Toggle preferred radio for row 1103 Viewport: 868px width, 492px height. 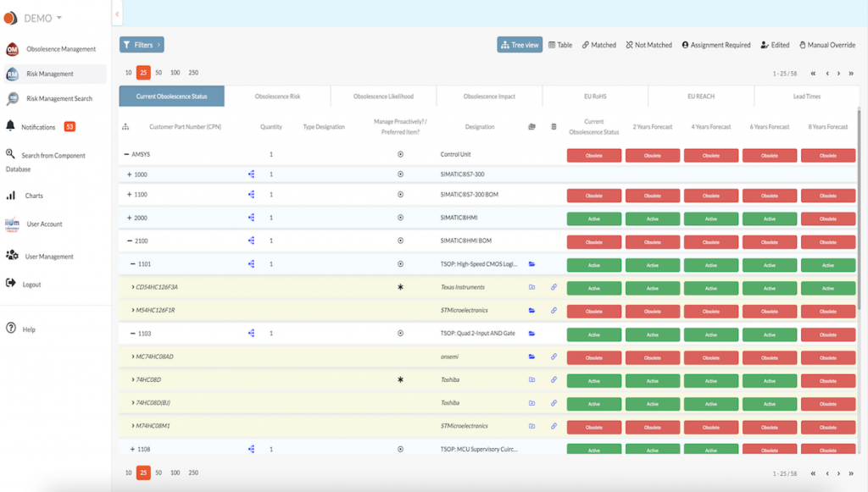(x=400, y=334)
